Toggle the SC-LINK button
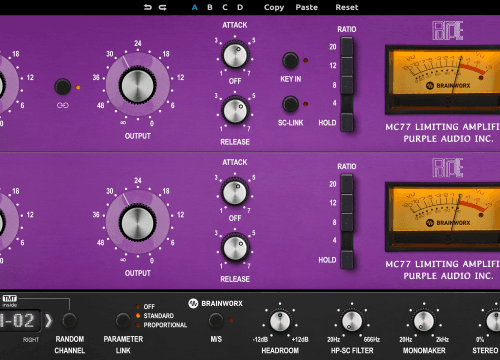The height and width of the screenshot is (360, 500). [290, 104]
